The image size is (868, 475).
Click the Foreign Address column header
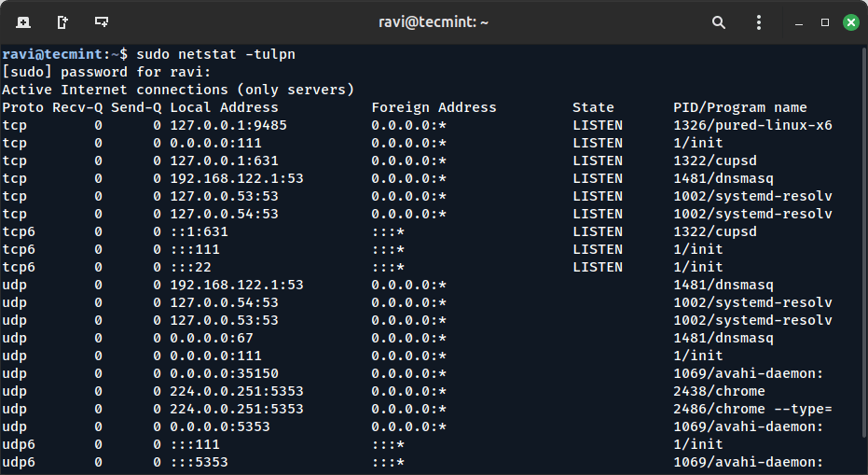pos(434,107)
